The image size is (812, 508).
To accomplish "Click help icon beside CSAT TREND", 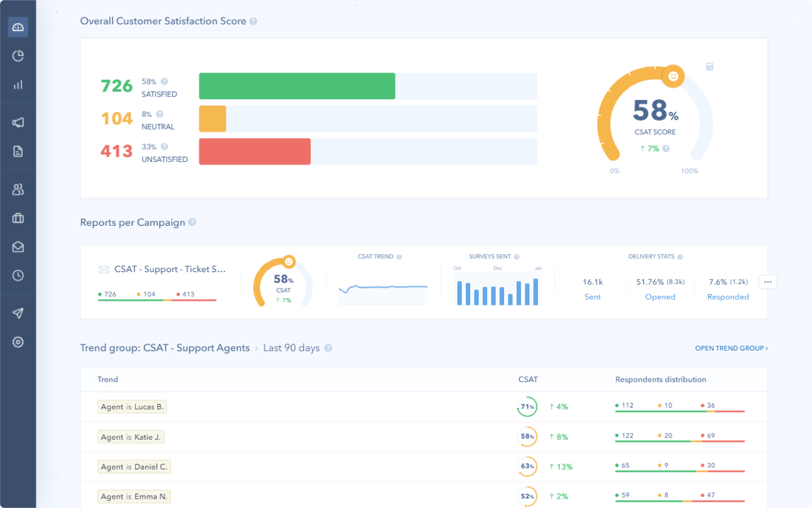I will 399,257.
